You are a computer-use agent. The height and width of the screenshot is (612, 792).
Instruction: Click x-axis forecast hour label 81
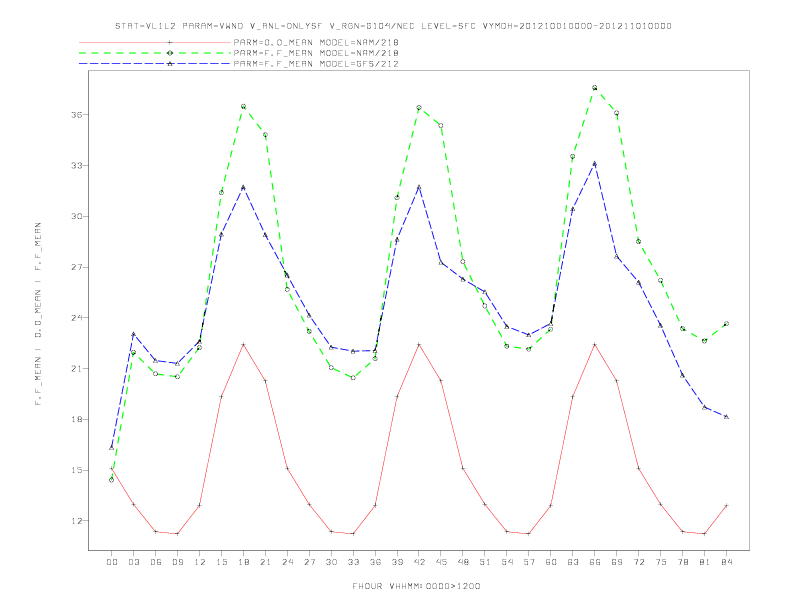coord(705,562)
